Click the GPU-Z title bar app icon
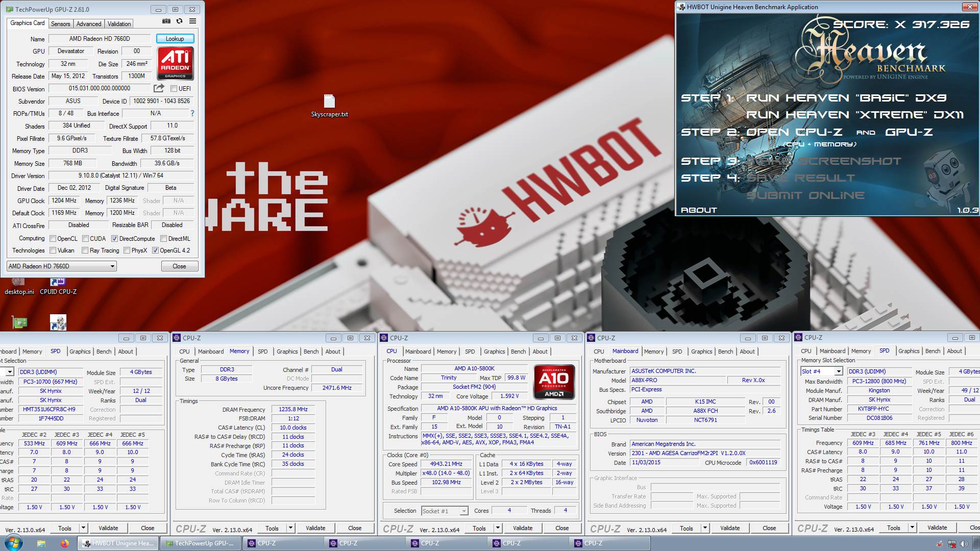Viewport: 980px width, 551px height. 9,9
